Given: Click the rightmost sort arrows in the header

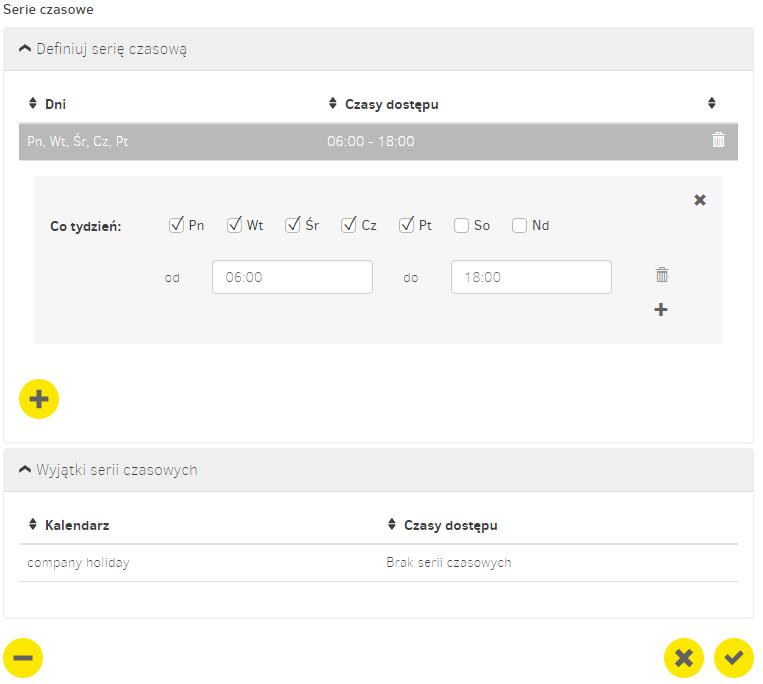Looking at the screenshot, I should (711, 103).
